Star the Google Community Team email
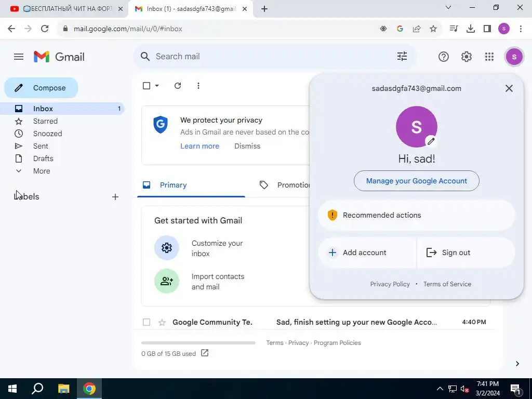This screenshot has width=532, height=399. [x=162, y=322]
